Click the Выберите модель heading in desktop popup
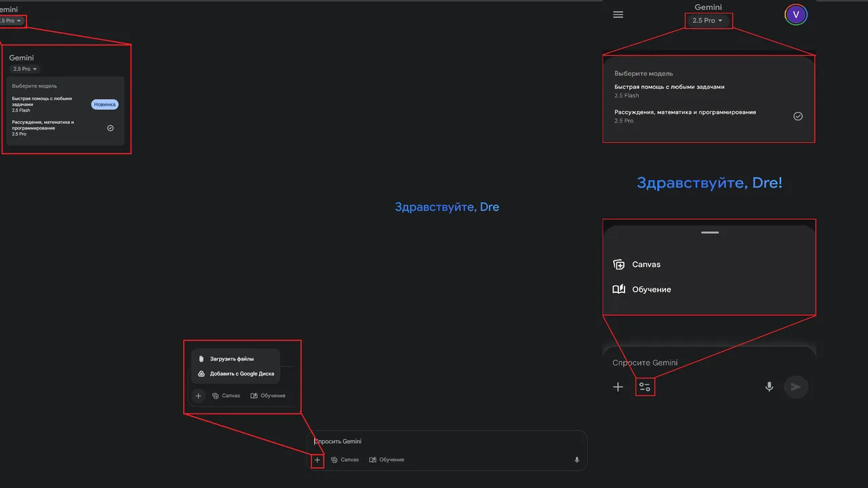Image resolution: width=868 pixels, height=488 pixels. 35,86
